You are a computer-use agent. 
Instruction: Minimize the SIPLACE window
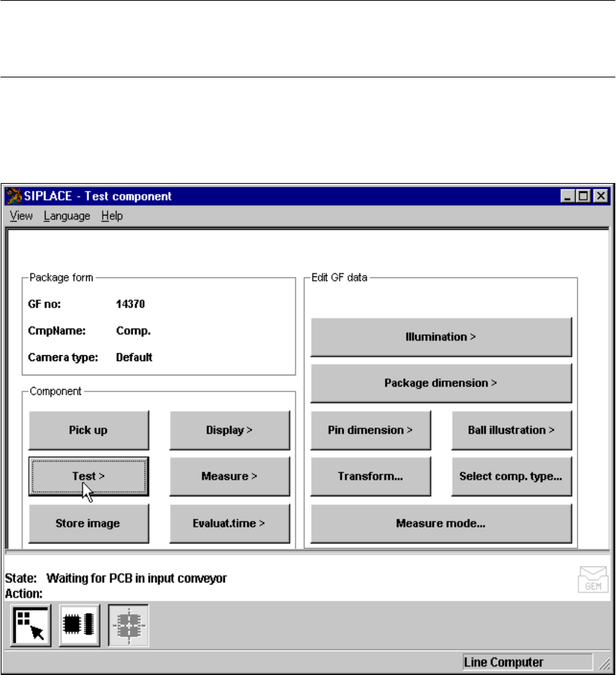pyautogui.click(x=568, y=196)
